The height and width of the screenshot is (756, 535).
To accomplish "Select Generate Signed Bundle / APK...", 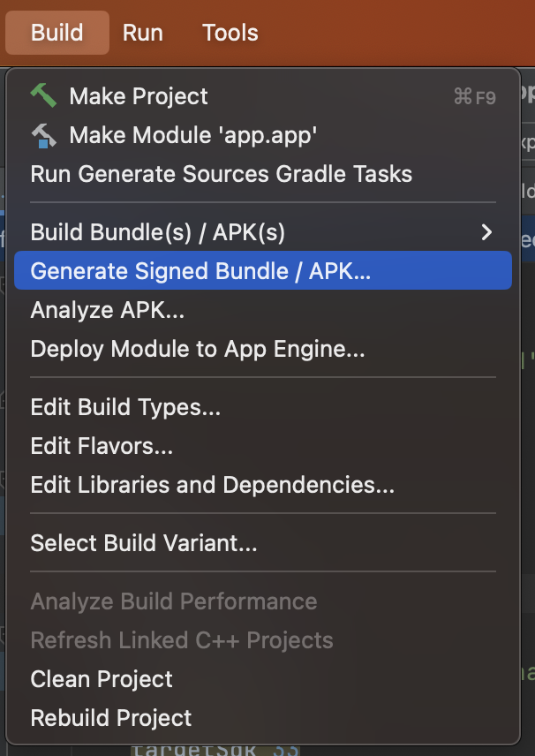I will tap(200, 271).
